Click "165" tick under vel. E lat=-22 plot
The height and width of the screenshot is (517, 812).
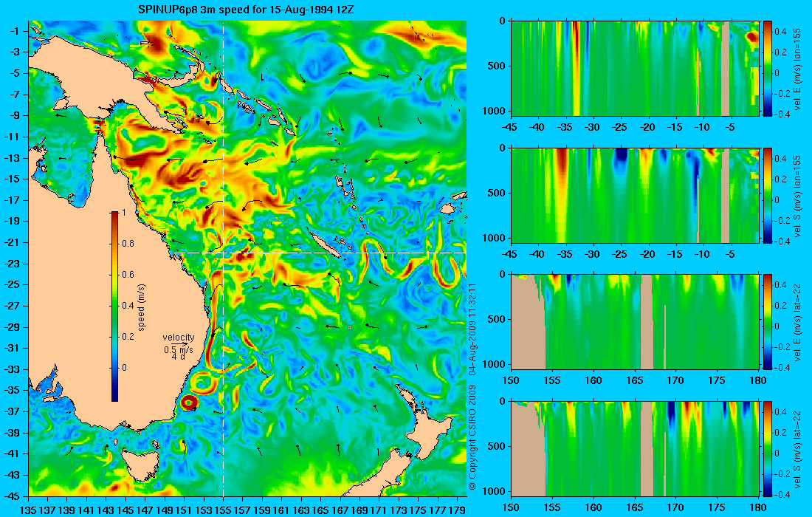coord(634,381)
